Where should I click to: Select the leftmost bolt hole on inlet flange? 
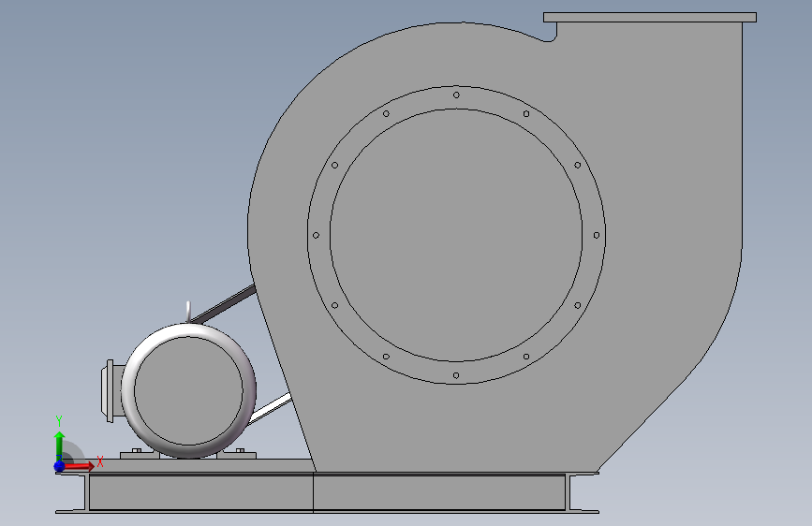(x=316, y=235)
